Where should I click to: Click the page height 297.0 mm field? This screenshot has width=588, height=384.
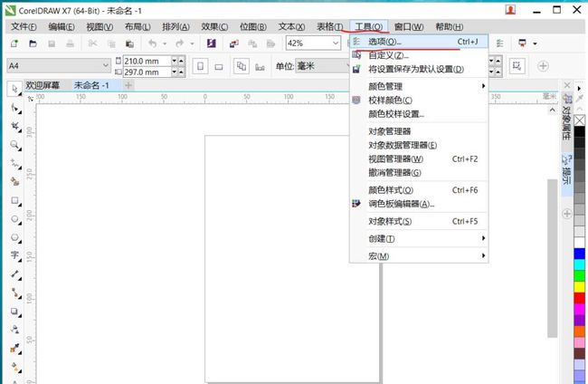[x=147, y=72]
